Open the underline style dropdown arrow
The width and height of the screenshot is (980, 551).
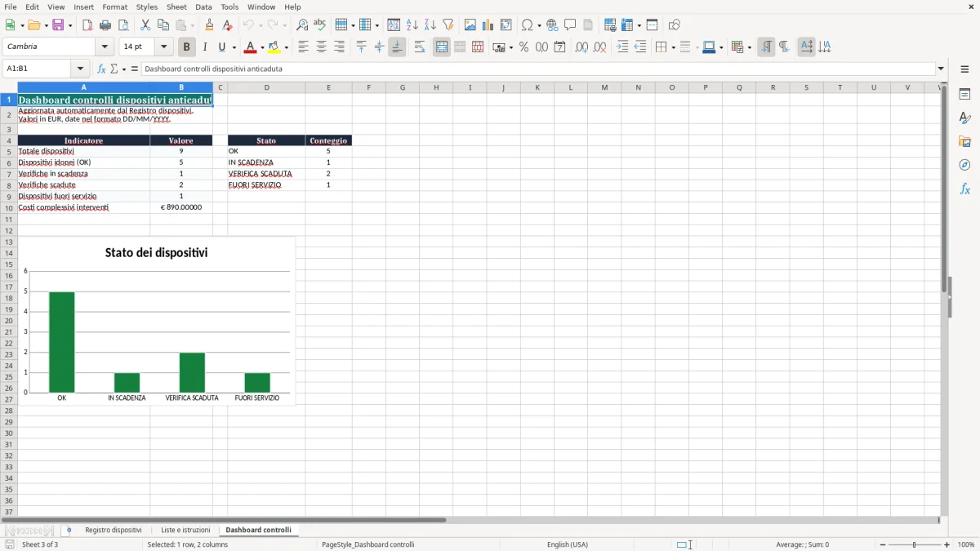coord(234,47)
